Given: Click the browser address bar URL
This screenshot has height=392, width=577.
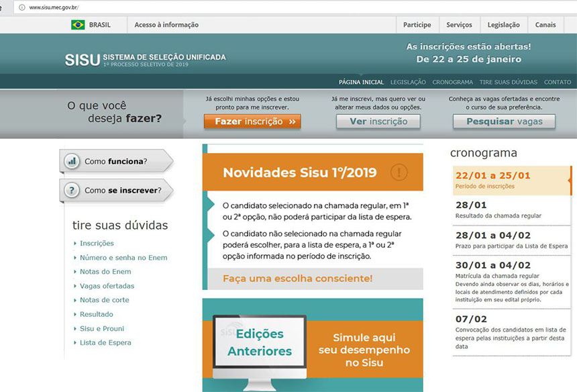Looking at the screenshot, I should point(54,7).
